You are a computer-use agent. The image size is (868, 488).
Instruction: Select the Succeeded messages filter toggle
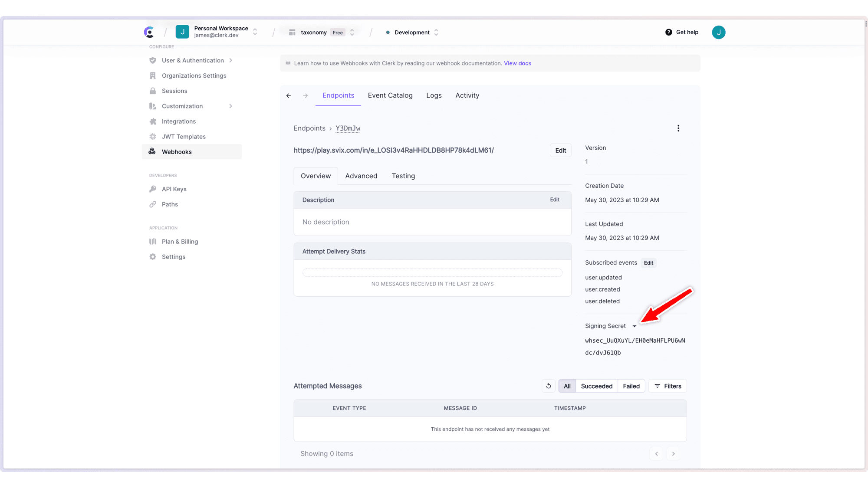pos(596,386)
